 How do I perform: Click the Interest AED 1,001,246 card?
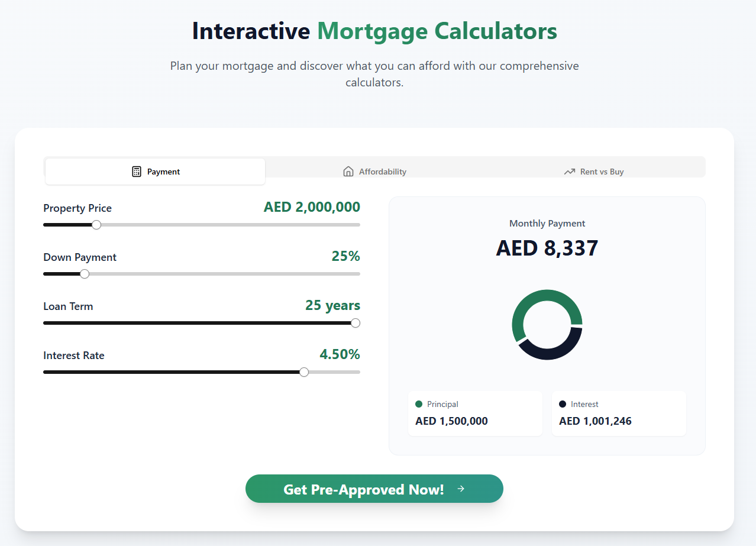(619, 413)
